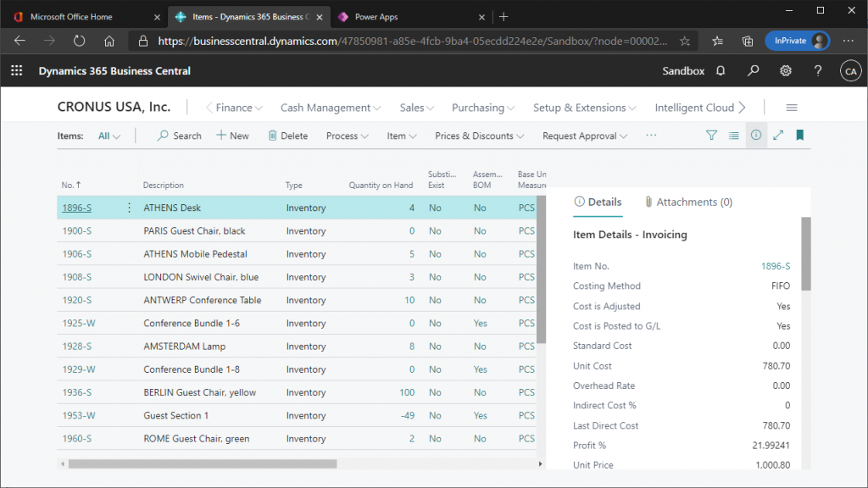Viewport: 868px width, 488px height.
Task: Click the FactBox pane vertical scrollbar
Action: (806, 254)
